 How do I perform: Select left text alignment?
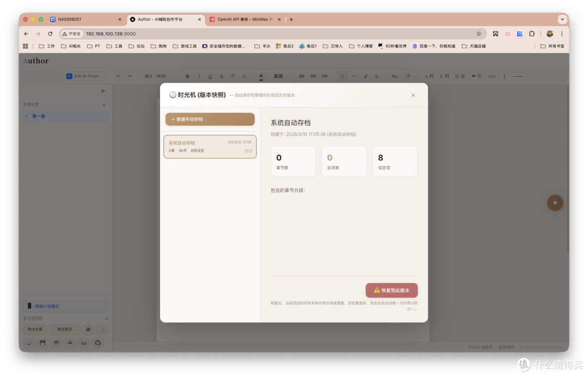pos(342,76)
